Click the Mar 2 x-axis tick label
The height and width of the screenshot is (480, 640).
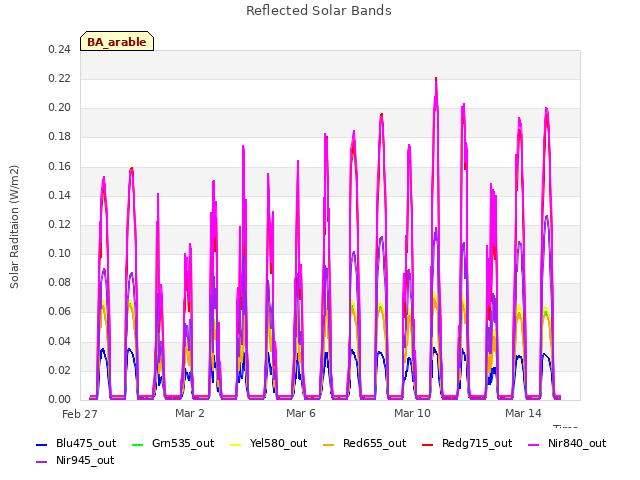click(190, 413)
